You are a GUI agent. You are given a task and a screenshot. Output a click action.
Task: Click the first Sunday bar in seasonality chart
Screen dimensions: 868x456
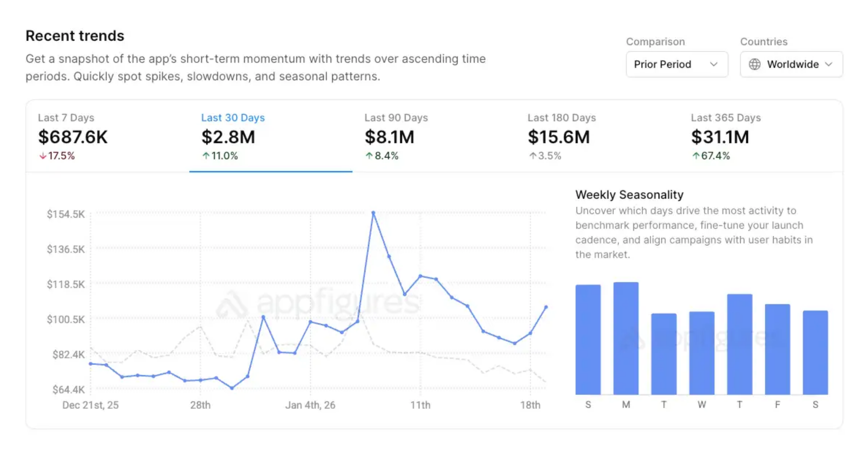(x=588, y=339)
